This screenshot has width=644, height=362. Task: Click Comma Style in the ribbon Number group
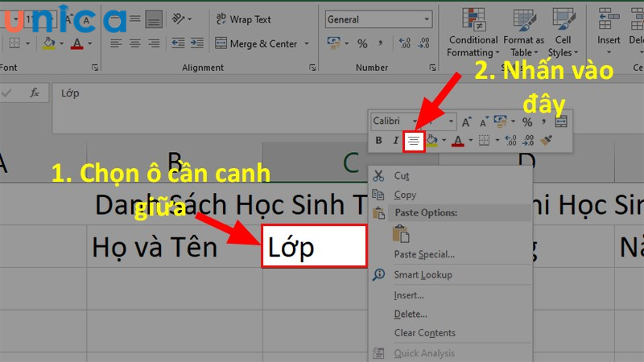click(x=380, y=43)
